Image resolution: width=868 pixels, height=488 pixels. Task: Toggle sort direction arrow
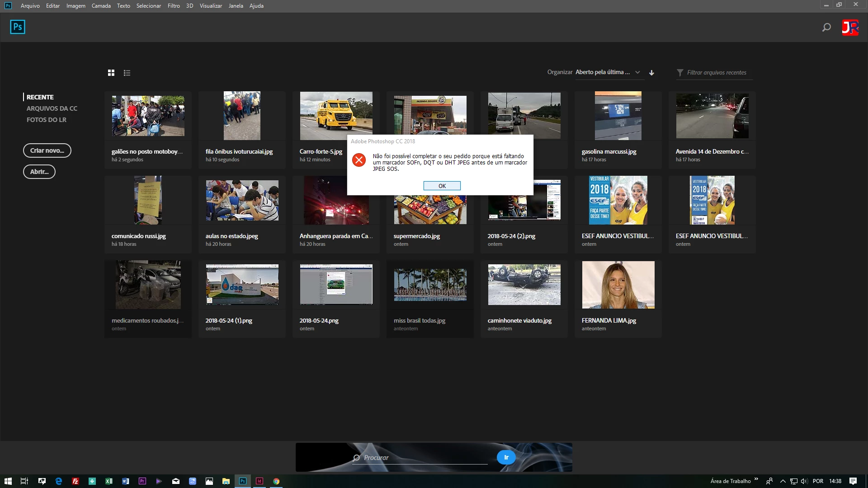651,73
